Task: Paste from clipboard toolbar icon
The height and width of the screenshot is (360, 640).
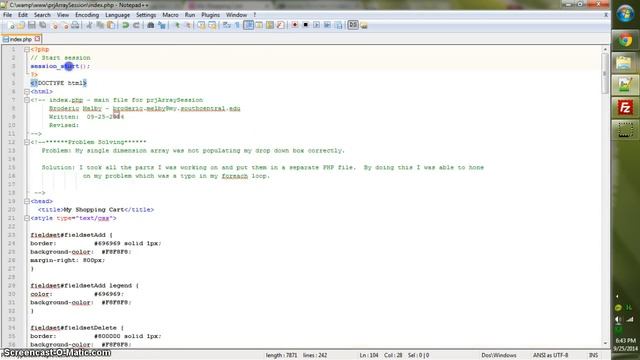Action: [x=111, y=25]
